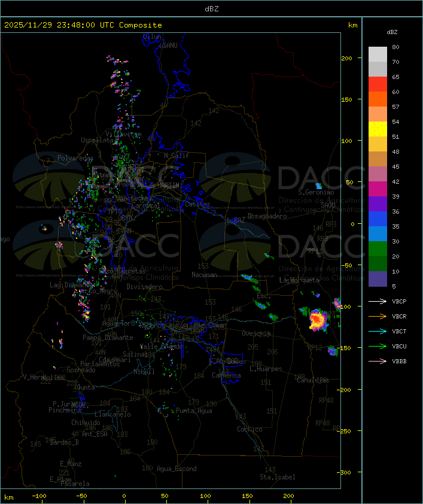Click the S.Geronimo place label
Viewport: 423px width, 504px height.
(316, 192)
